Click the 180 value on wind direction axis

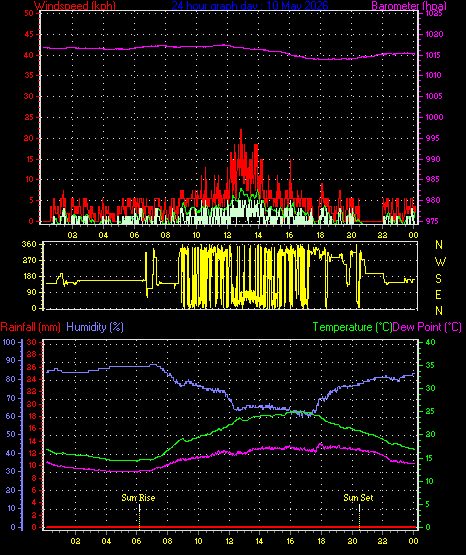coord(29,276)
